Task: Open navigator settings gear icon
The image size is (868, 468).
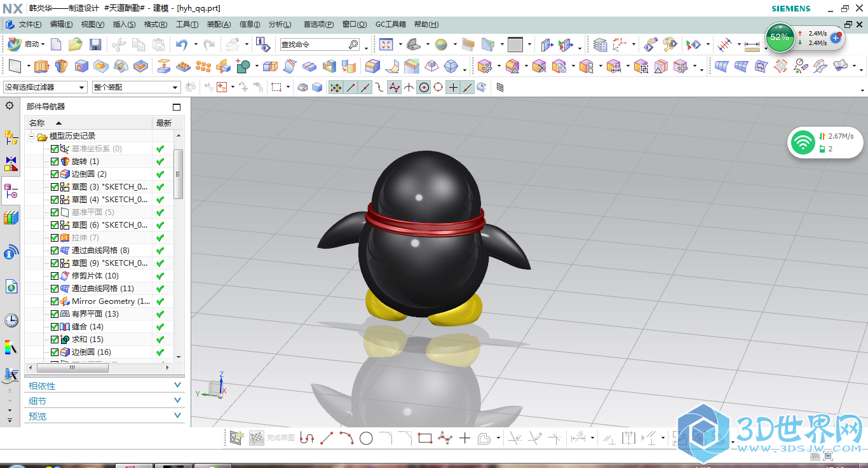Action: pos(10,106)
